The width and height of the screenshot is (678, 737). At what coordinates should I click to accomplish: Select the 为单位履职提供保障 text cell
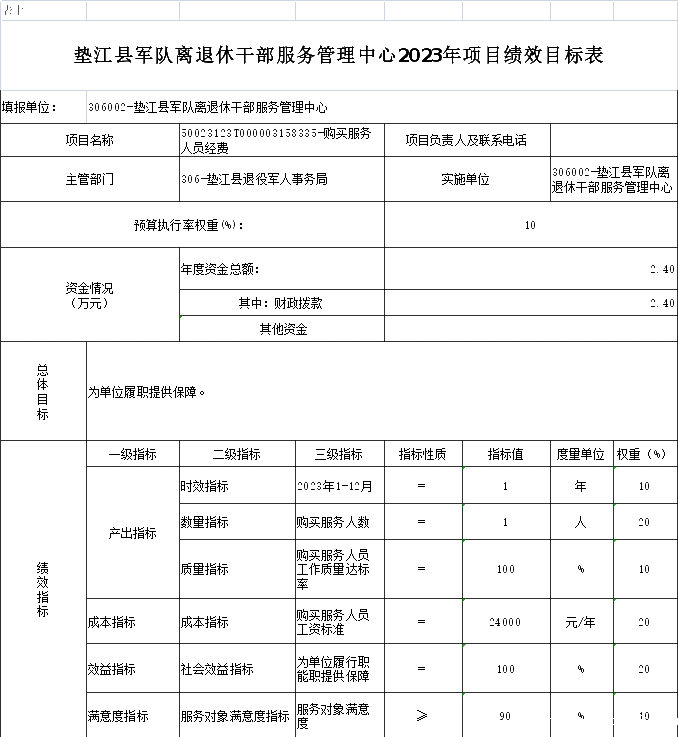pos(381,392)
